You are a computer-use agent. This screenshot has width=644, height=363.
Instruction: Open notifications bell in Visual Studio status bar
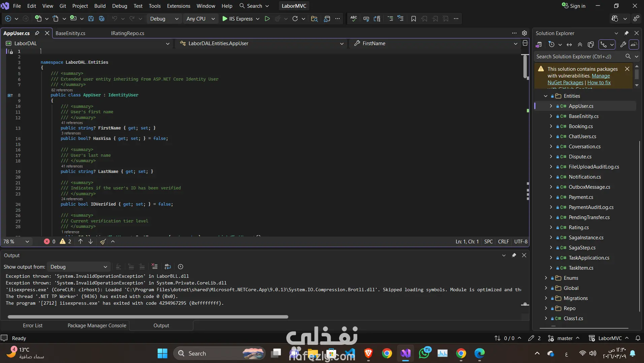pos(638,338)
